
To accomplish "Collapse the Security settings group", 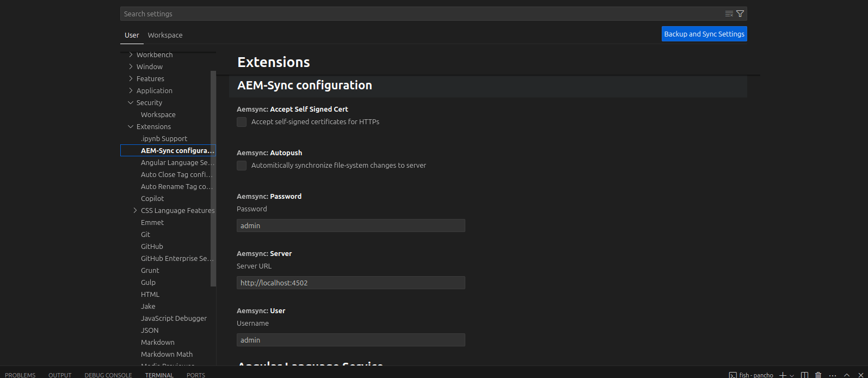I will pyautogui.click(x=131, y=102).
